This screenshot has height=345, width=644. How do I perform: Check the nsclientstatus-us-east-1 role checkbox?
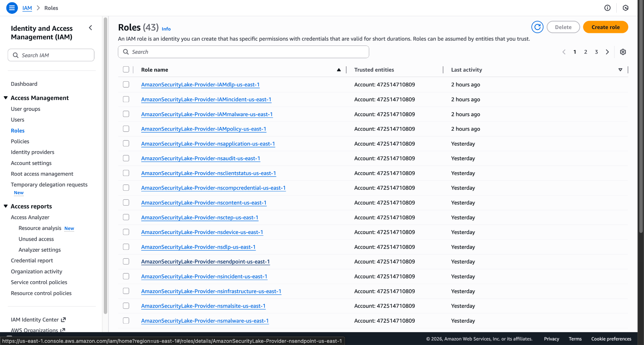[x=126, y=173]
